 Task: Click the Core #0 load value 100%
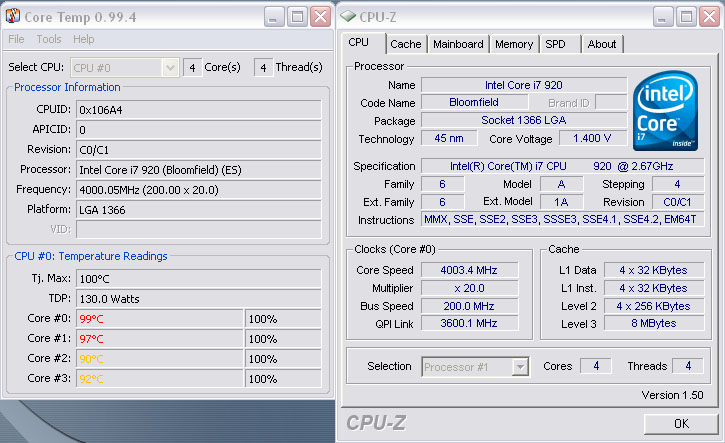[283, 319]
